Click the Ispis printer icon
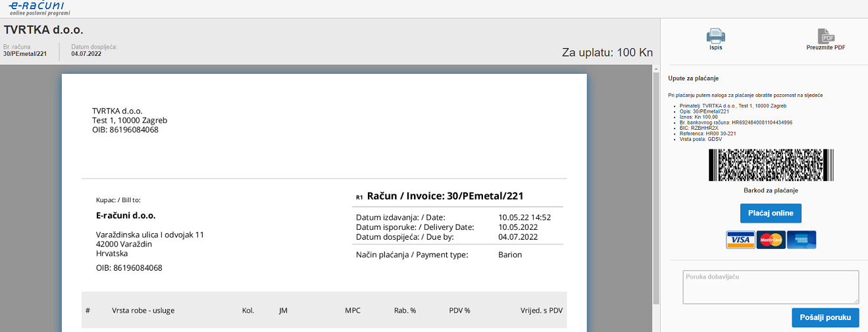 (x=715, y=36)
